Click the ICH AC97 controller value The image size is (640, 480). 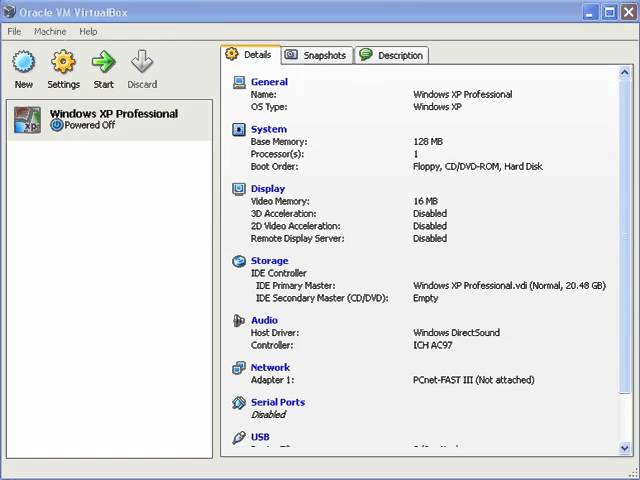pyautogui.click(x=433, y=345)
